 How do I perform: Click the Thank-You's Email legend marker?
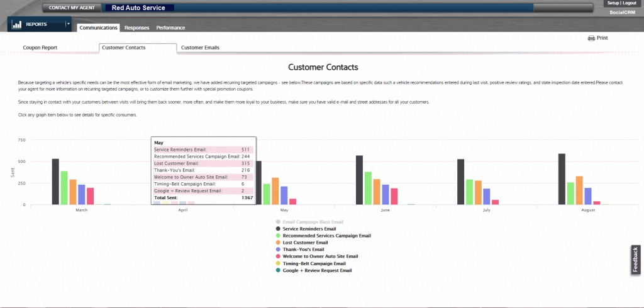click(279, 250)
